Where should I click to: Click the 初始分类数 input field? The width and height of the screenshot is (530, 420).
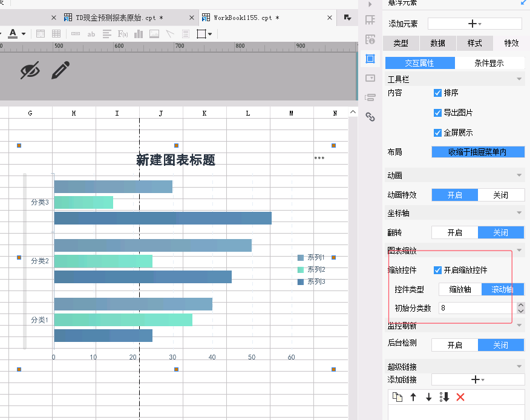click(477, 308)
